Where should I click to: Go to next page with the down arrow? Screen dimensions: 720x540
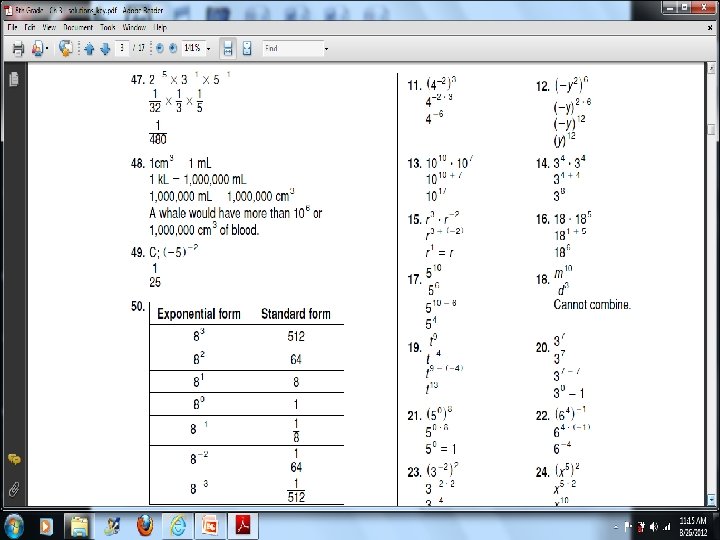coord(105,48)
